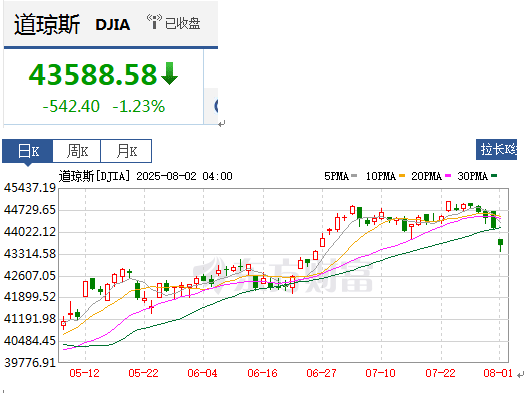Click the 40484.45 price axis label
This screenshot has width=532, height=393.
(x=30, y=341)
